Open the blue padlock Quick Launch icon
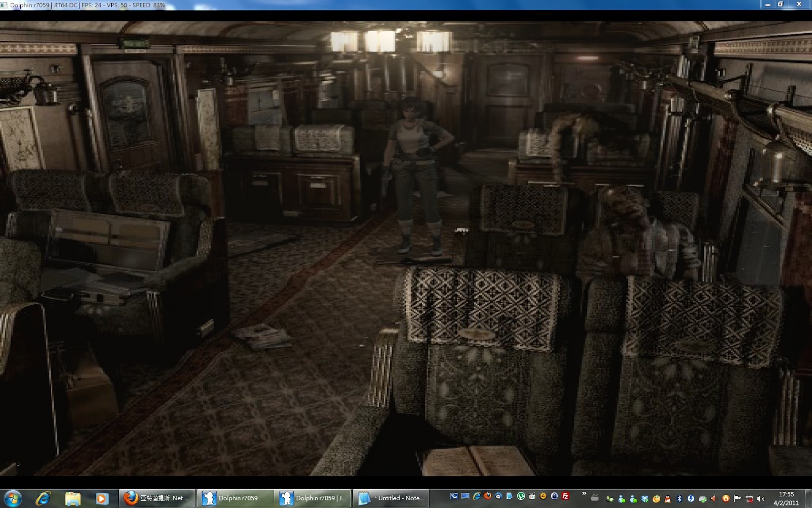This screenshot has height=508, width=812. tap(554, 496)
